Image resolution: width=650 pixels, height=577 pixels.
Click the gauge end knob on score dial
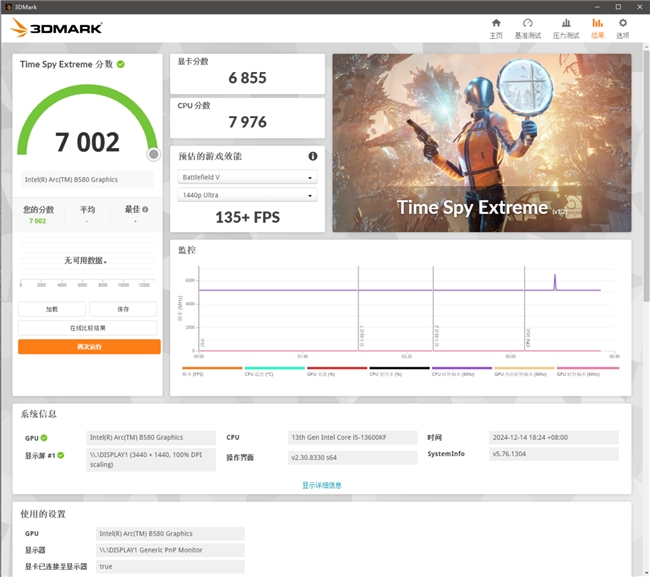pos(153,154)
